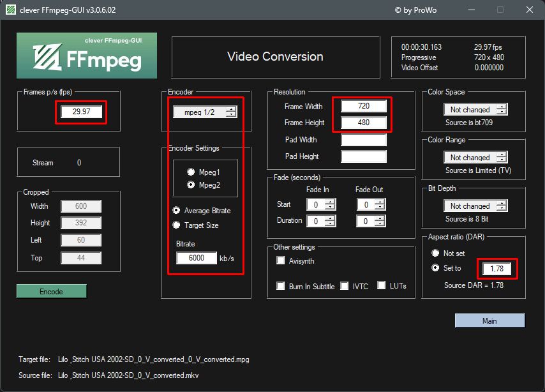Minimize the FFmpeg-GUI window
This screenshot has width=545, height=392.
click(x=472, y=10)
